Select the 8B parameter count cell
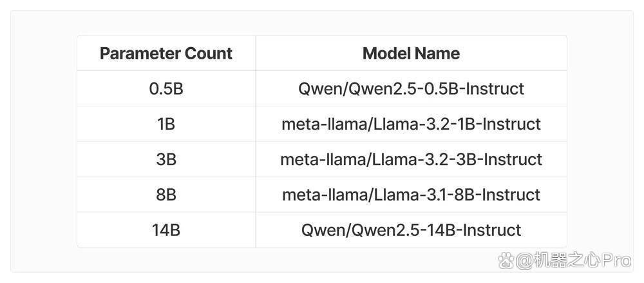The image size is (644, 283). tap(166, 195)
